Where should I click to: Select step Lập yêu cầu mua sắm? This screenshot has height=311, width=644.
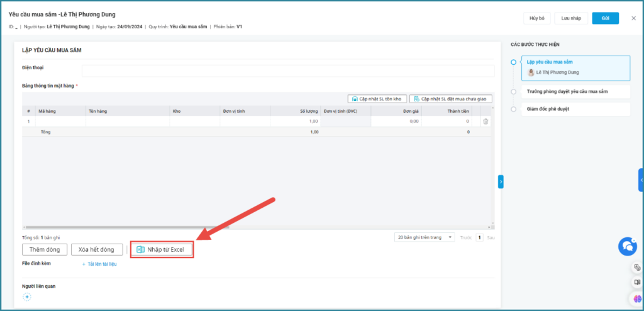click(575, 68)
